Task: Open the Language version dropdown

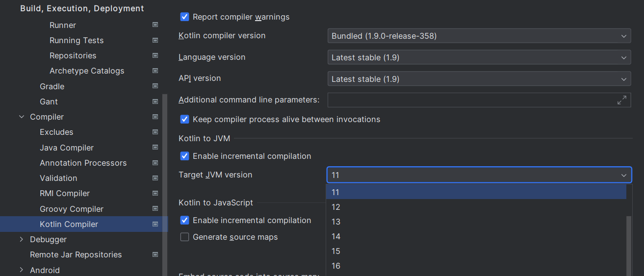Action: [x=479, y=57]
